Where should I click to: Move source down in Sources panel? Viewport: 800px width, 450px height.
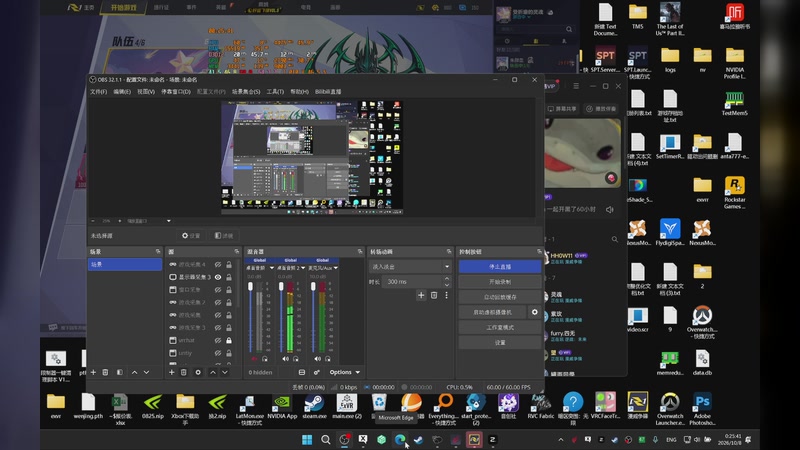pos(225,372)
